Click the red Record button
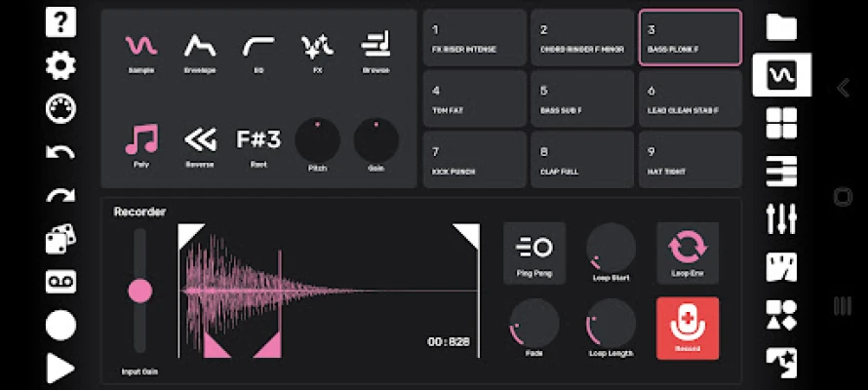 coord(688,328)
